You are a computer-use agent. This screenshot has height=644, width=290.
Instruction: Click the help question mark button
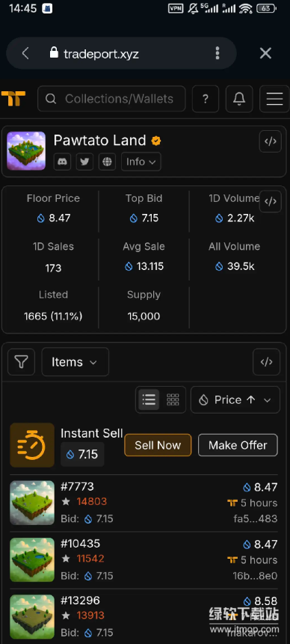[206, 99]
